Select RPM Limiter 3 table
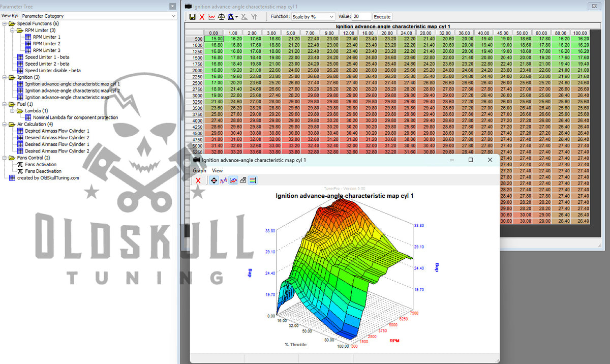This screenshot has width=610, height=364. [x=46, y=50]
